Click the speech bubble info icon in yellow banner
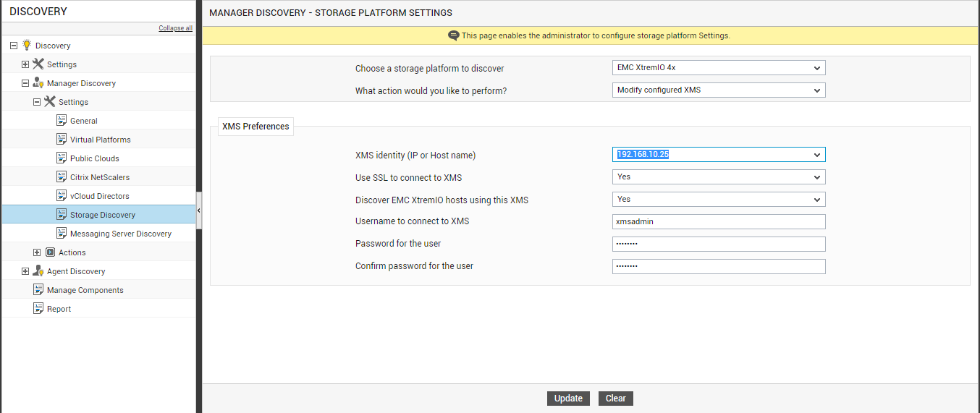 tap(454, 35)
